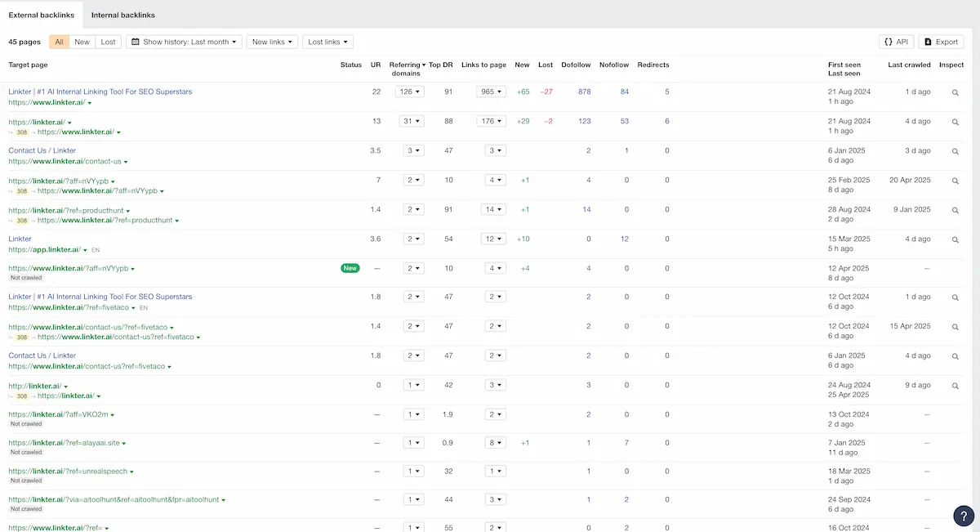The height and width of the screenshot is (532, 980).
Task: Inspect the http://linkter.ai/ row
Action: point(955,386)
